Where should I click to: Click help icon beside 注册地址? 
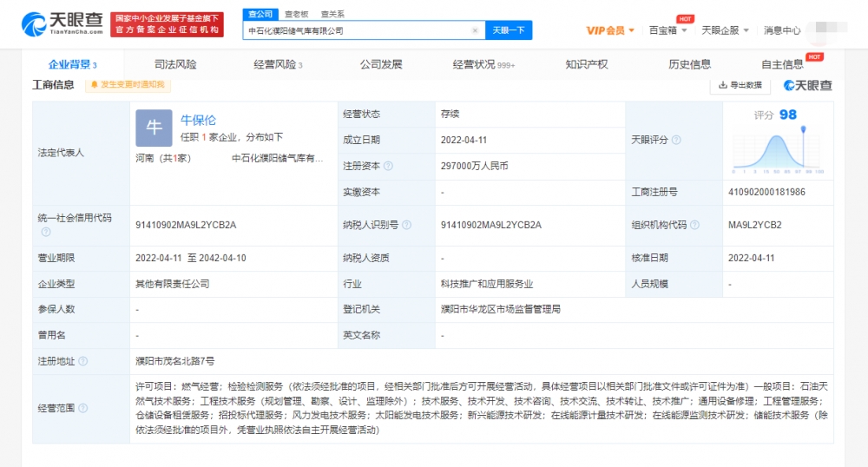(83, 361)
